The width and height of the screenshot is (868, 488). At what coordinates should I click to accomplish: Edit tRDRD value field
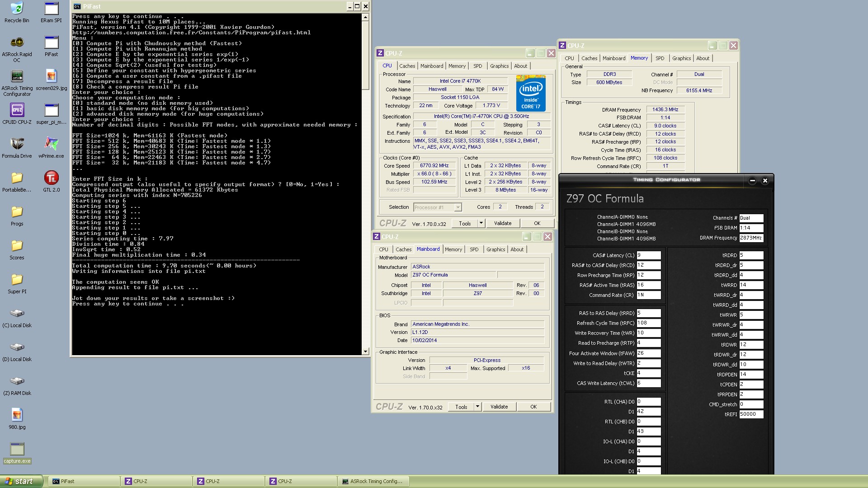751,255
